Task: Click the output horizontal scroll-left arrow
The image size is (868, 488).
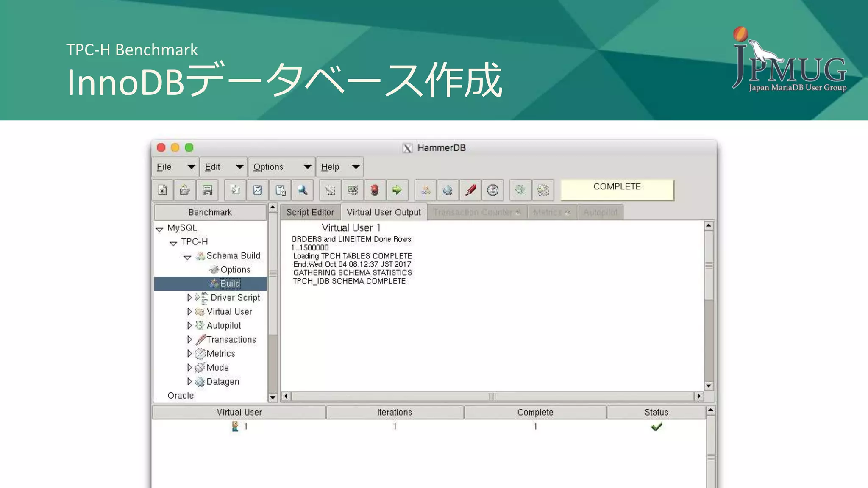Action: point(286,396)
